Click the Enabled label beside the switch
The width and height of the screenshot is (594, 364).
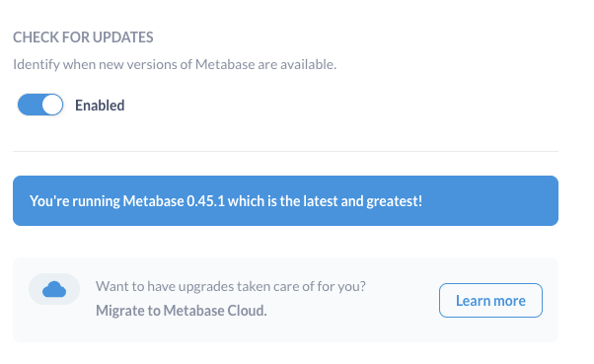100,106
